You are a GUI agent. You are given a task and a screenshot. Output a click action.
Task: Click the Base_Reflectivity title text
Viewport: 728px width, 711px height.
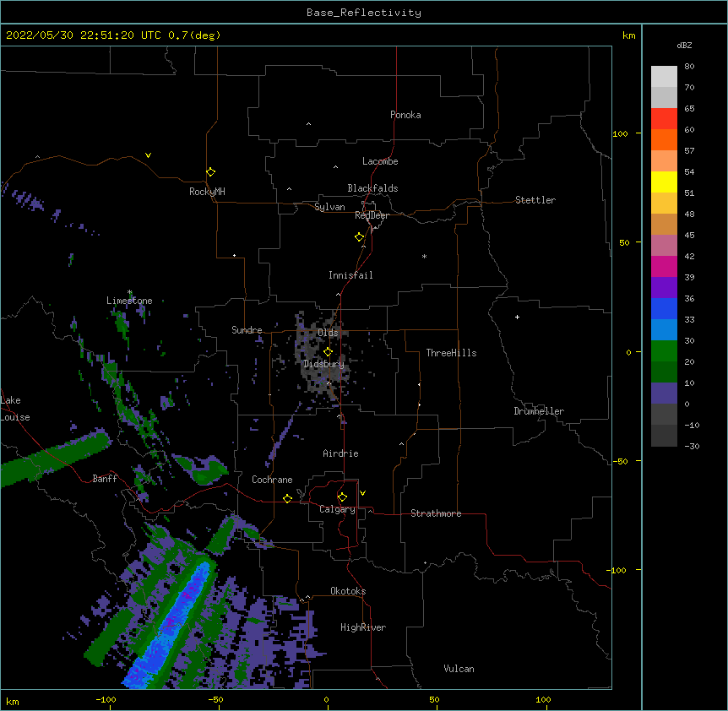point(364,13)
